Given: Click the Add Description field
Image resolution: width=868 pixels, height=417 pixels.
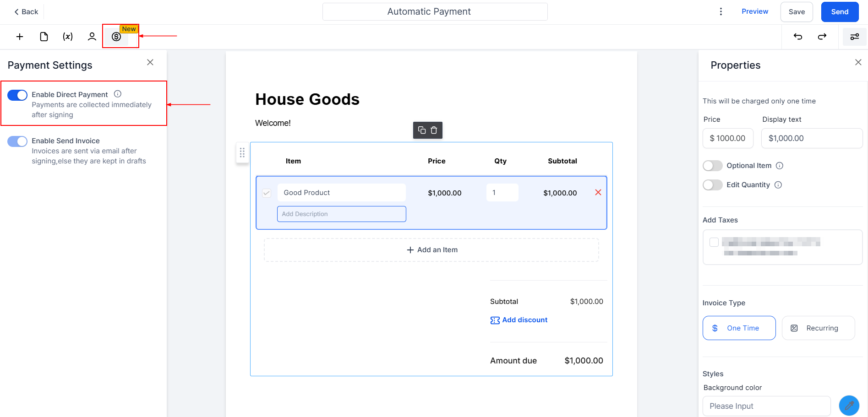Looking at the screenshot, I should pos(342,214).
